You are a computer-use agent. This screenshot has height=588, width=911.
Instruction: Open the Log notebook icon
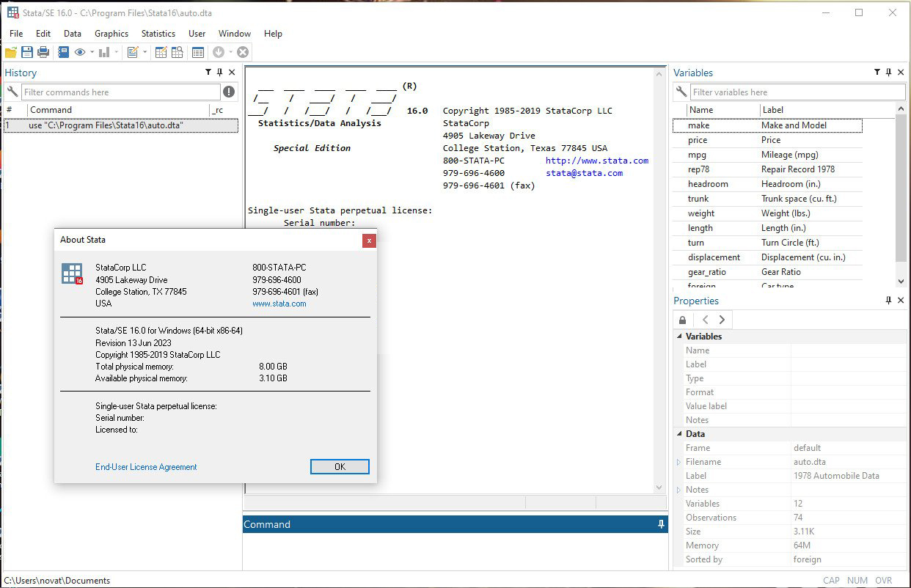[x=64, y=52]
